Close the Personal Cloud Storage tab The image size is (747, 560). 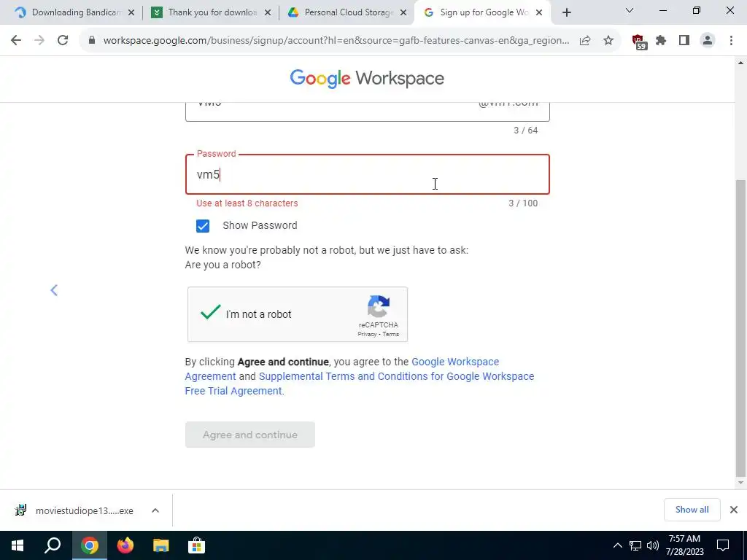[403, 13]
